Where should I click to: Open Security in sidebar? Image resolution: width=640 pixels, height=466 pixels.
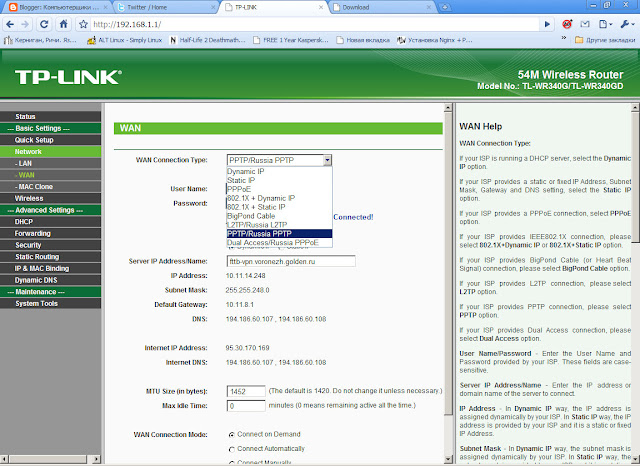[x=51, y=245]
